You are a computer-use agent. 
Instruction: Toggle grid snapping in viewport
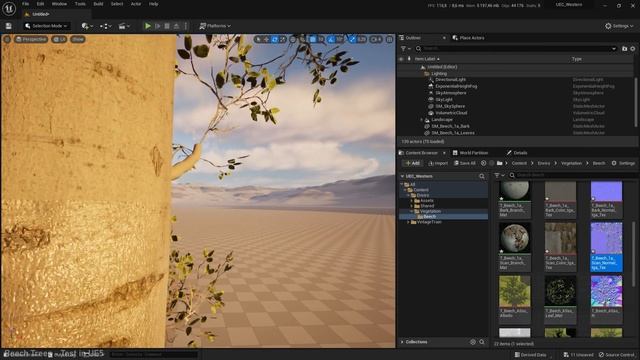pos(313,40)
